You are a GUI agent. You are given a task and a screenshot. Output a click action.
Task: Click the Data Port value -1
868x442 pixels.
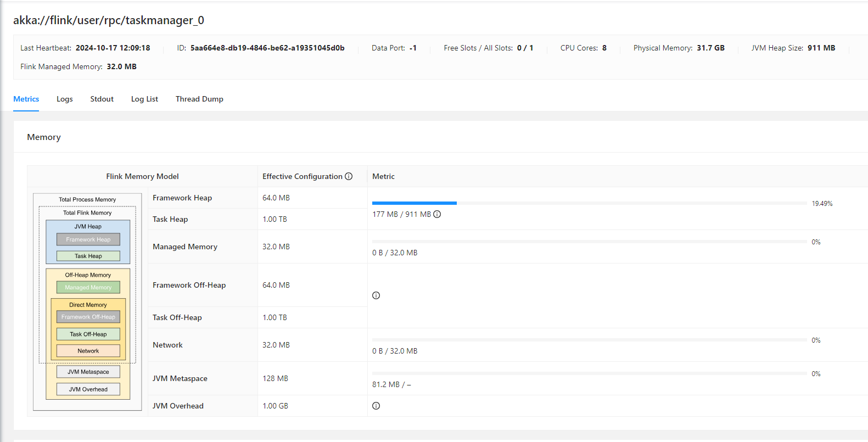[x=413, y=48]
